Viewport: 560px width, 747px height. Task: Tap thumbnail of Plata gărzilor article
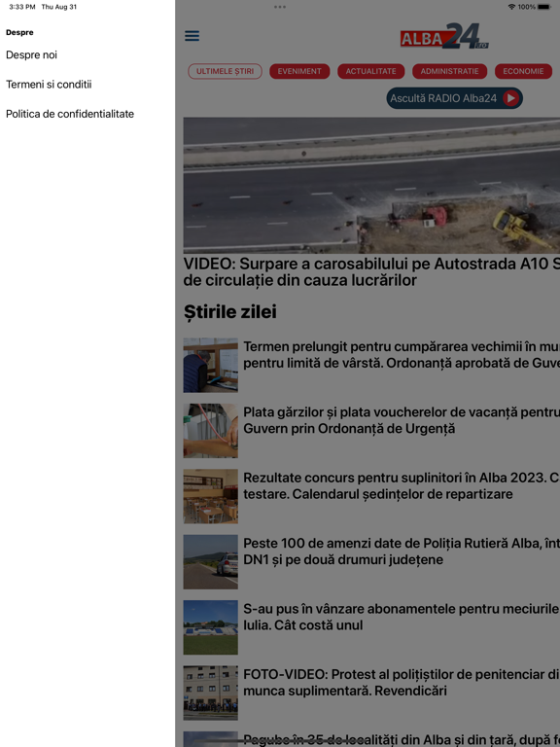point(210,431)
